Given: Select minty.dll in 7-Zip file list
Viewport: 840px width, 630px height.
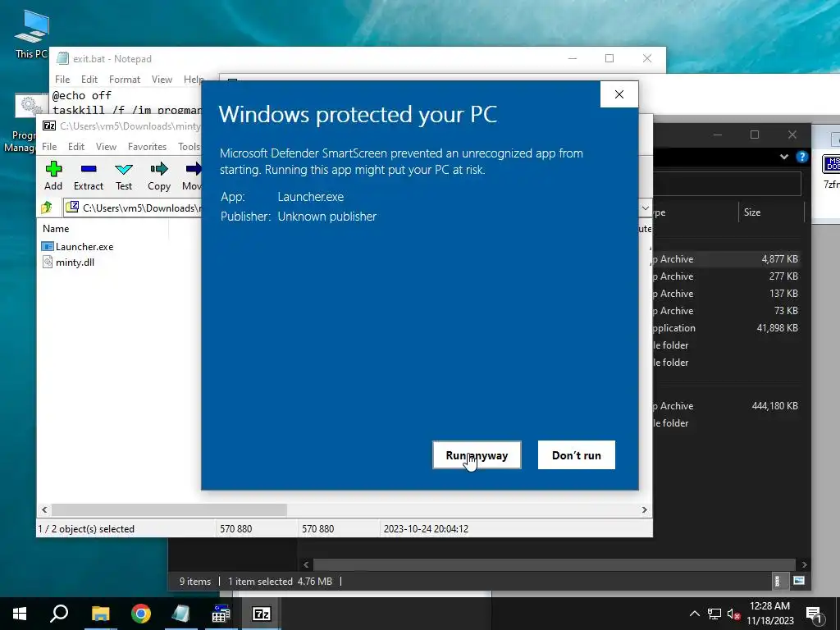Looking at the screenshot, I should click(x=68, y=262).
